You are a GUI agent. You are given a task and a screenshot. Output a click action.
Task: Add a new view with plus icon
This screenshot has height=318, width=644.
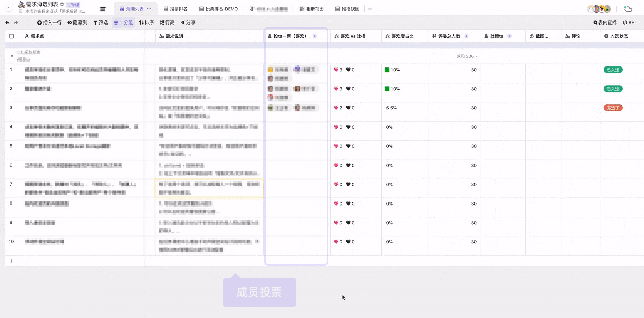point(370,9)
